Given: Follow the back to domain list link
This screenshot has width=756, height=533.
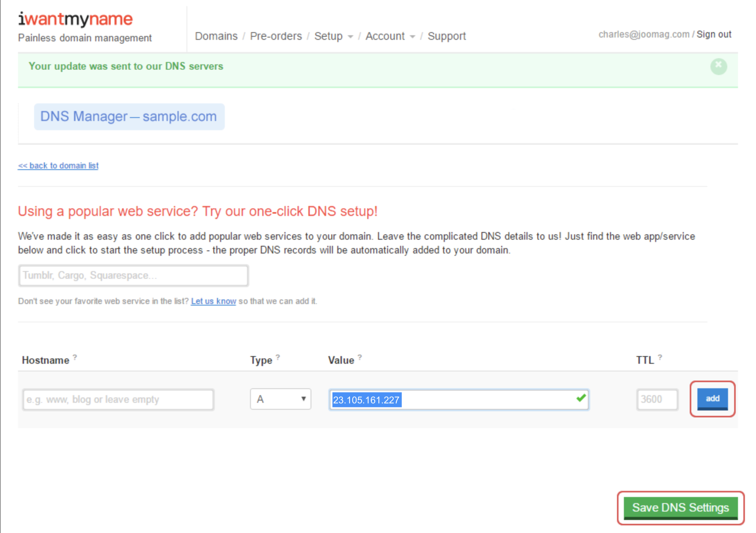Looking at the screenshot, I should tap(58, 165).
